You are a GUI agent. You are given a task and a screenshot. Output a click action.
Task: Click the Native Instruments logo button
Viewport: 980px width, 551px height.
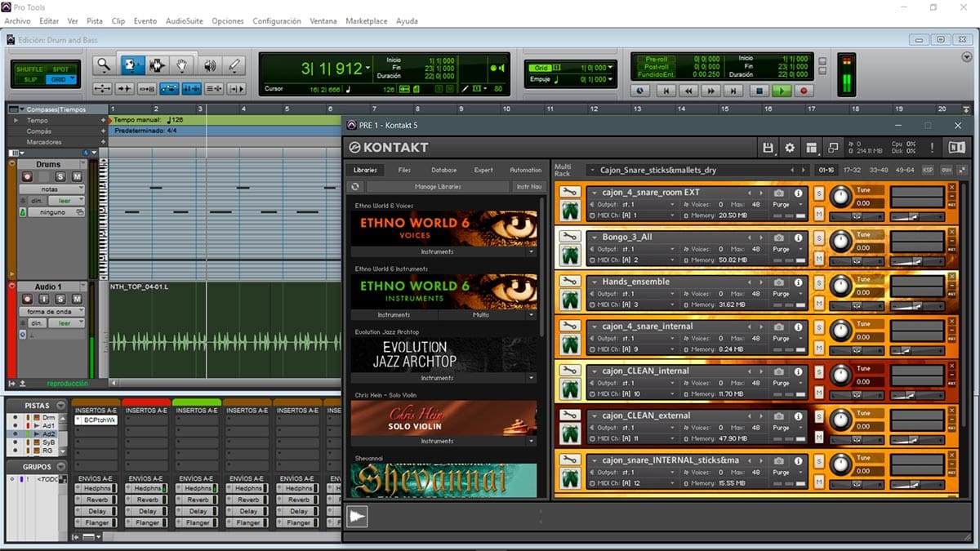pos(956,148)
